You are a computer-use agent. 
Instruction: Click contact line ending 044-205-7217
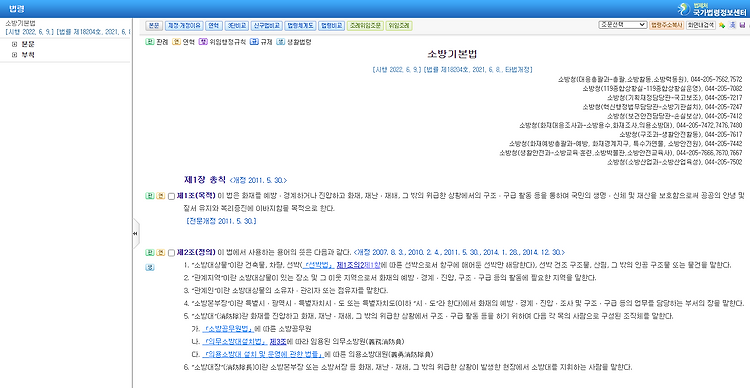674,98
